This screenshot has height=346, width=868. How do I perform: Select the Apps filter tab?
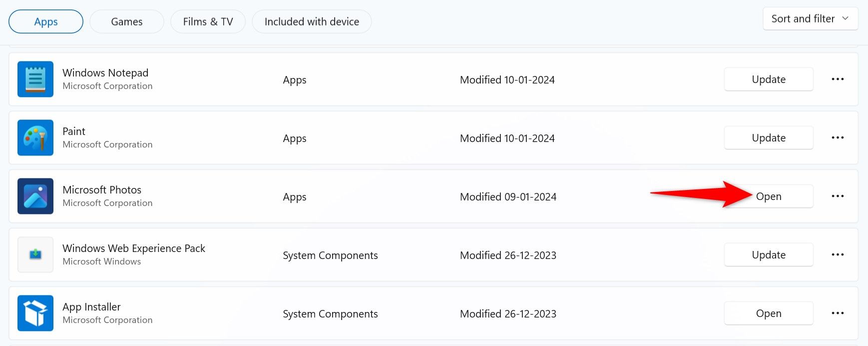coord(46,22)
